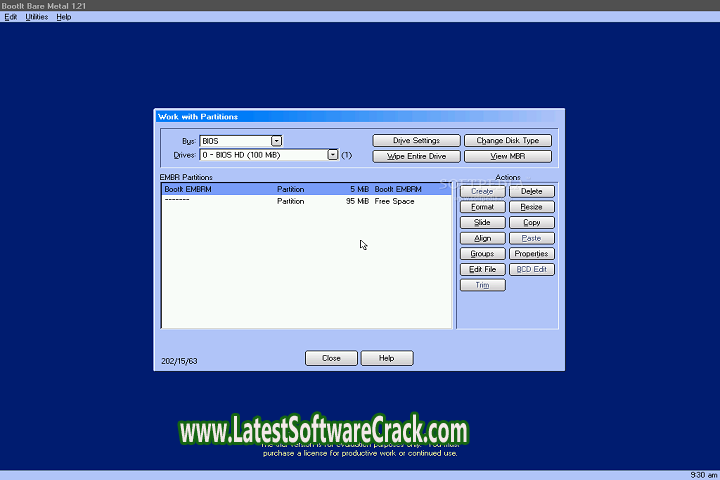The image size is (720, 480).
Task: Click the Resize action button
Action: pyautogui.click(x=532, y=207)
